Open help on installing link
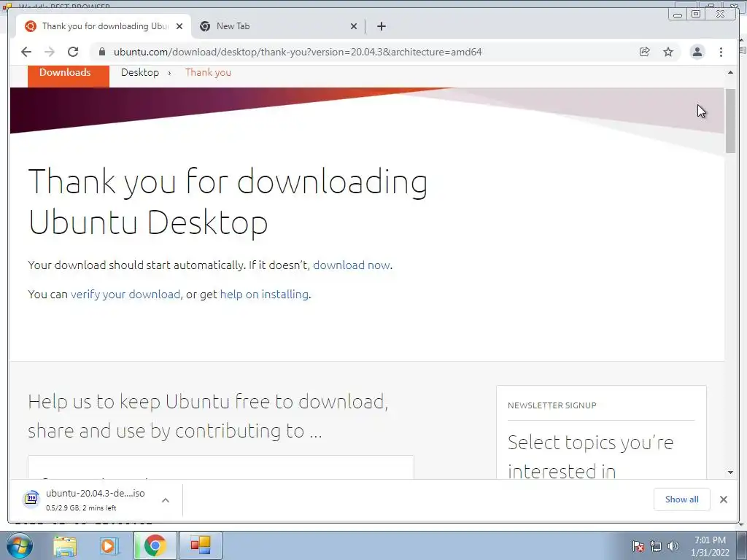Screen dimensions: 747x560 point(264,295)
